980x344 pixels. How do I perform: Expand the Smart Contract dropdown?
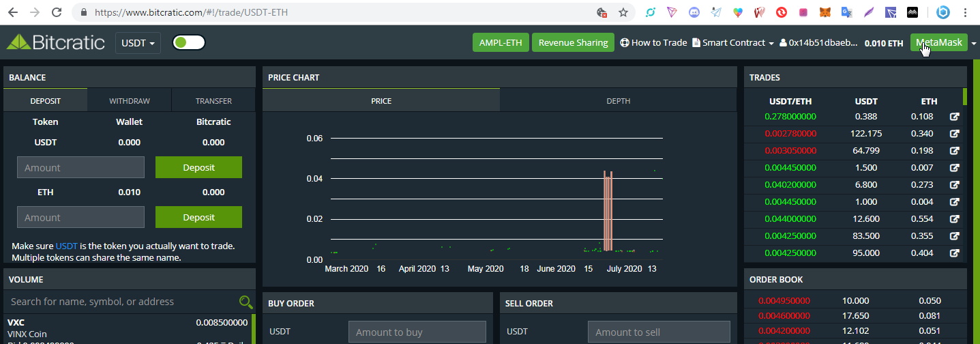(732, 42)
